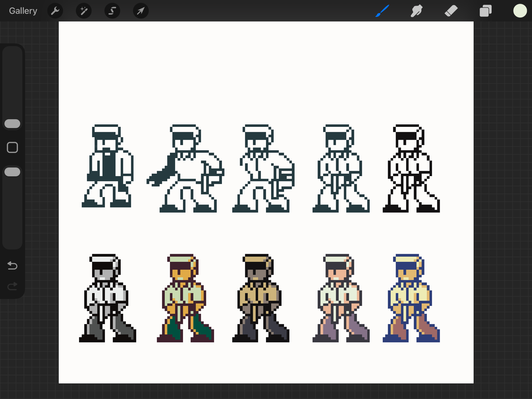Open the active color picker swatch

(x=520, y=11)
